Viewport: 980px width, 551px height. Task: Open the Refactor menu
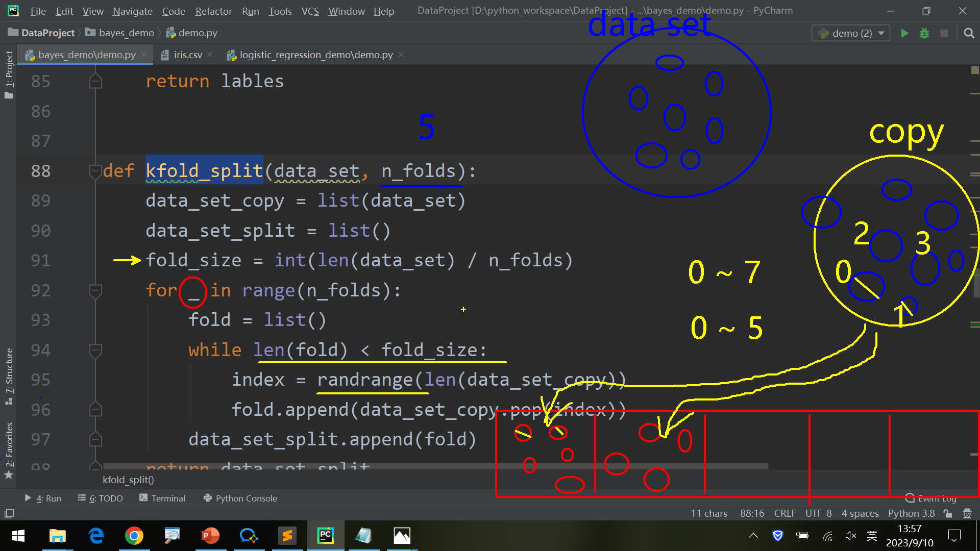pos(213,11)
